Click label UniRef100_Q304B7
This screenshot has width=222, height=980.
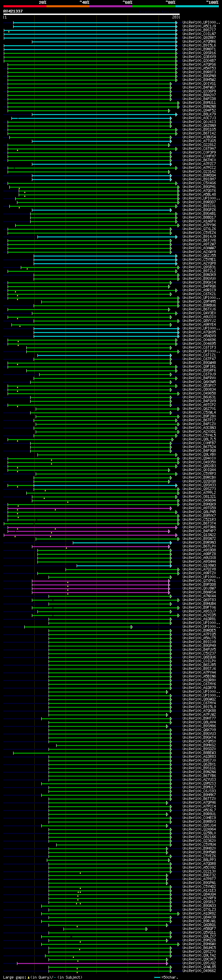pyautogui.click(x=199, y=60)
